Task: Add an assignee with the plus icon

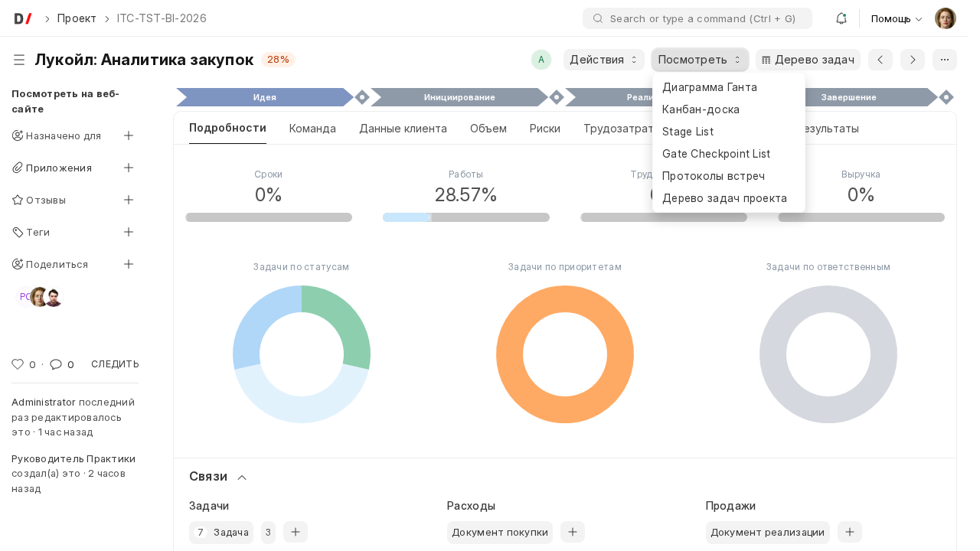Action: click(x=129, y=135)
